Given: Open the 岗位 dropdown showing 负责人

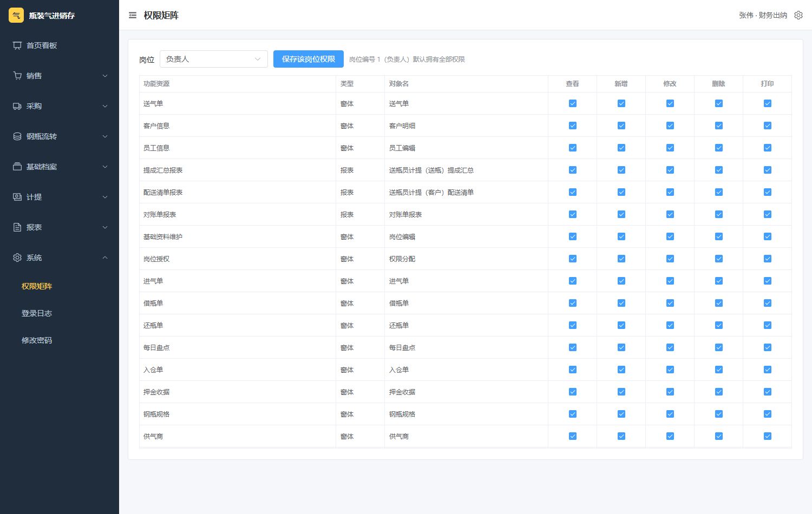Looking at the screenshot, I should click(214, 59).
